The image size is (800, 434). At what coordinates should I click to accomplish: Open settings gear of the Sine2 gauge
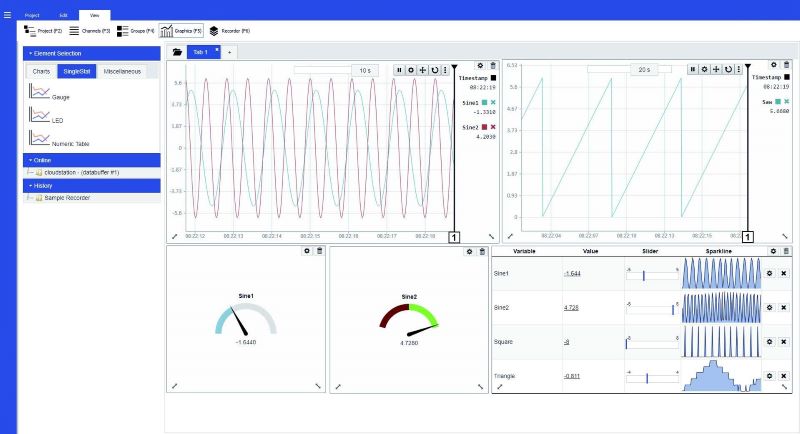468,251
